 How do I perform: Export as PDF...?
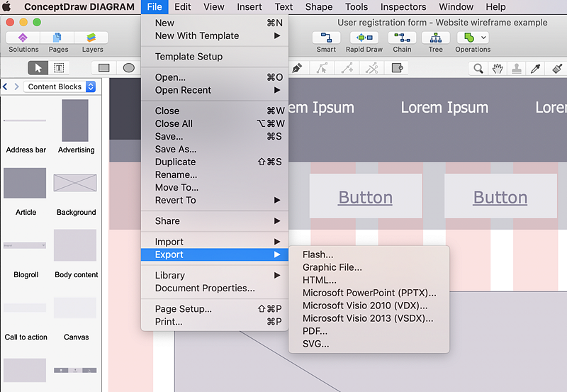369,331
